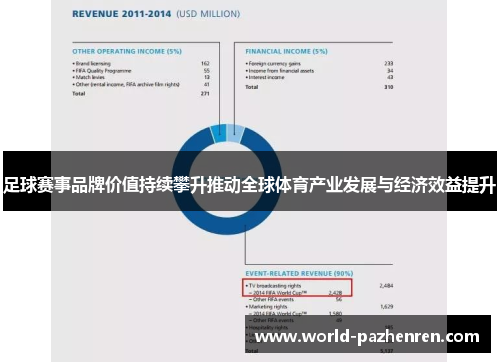Click the value 34 for financial assets income
The height and width of the screenshot is (362, 500).
pos(390,71)
